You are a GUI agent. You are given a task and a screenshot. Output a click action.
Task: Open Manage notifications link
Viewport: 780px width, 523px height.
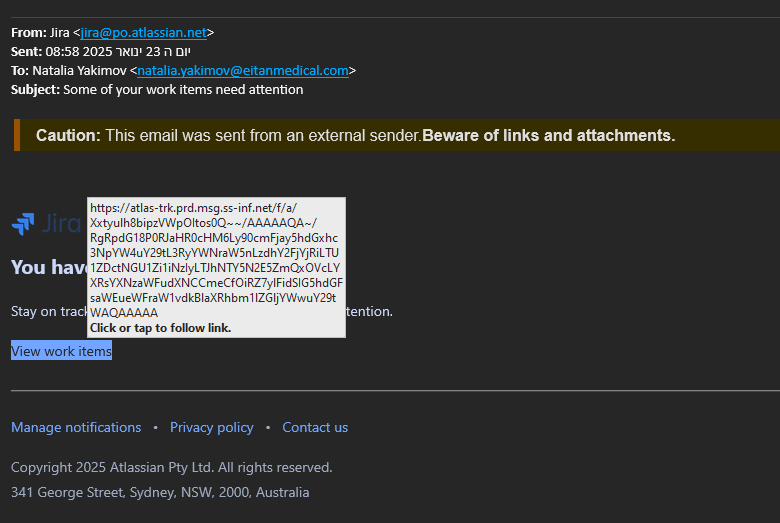76,427
